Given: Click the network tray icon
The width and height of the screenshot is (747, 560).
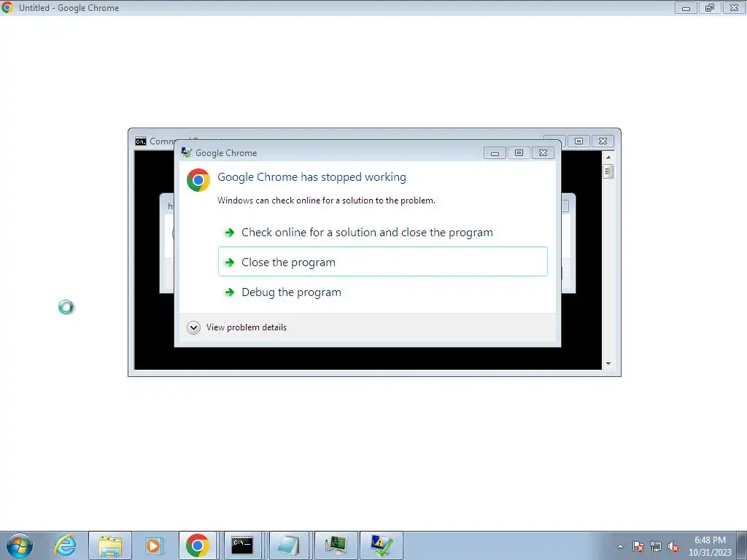Looking at the screenshot, I should click(x=656, y=547).
